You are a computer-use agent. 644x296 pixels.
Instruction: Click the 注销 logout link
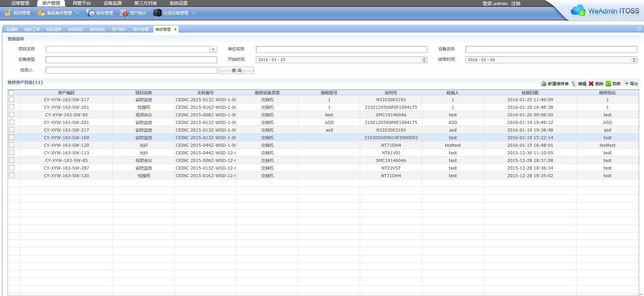click(x=516, y=3)
